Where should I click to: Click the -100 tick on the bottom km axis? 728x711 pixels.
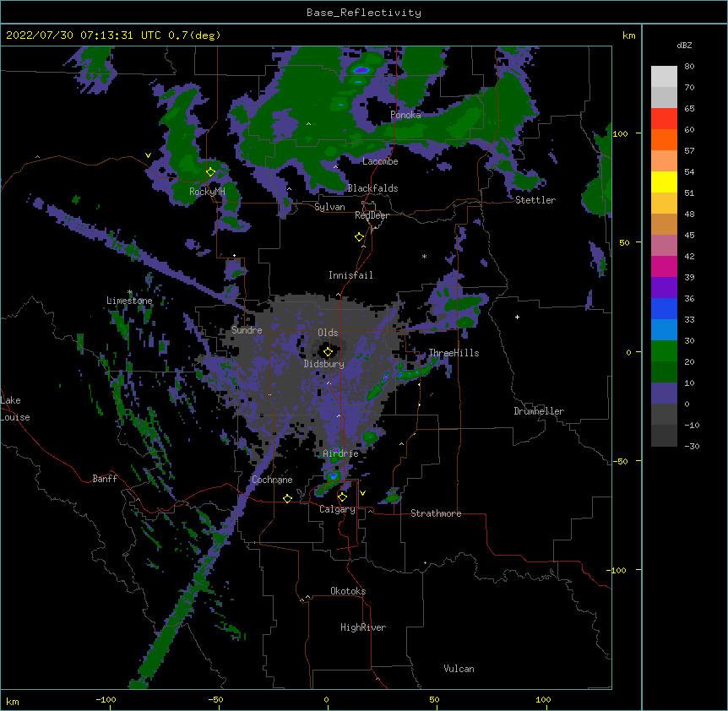click(106, 699)
